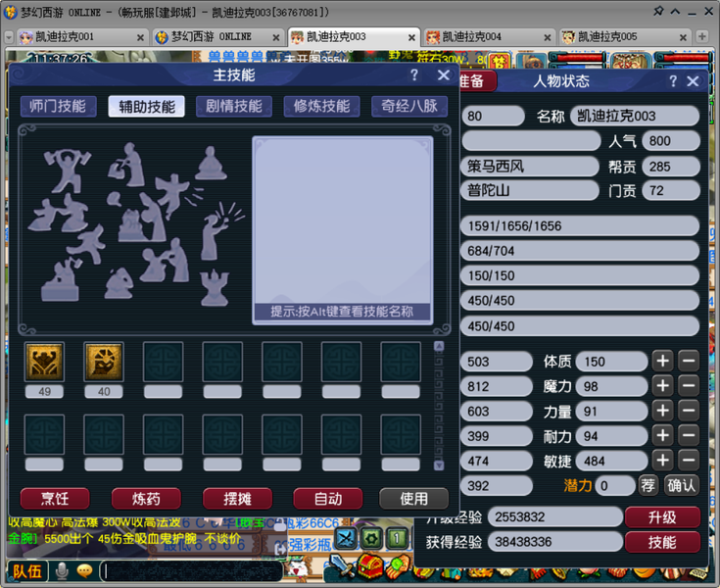Open help for the 主技能 window
Viewport: 720px width, 588px height.
click(413, 74)
